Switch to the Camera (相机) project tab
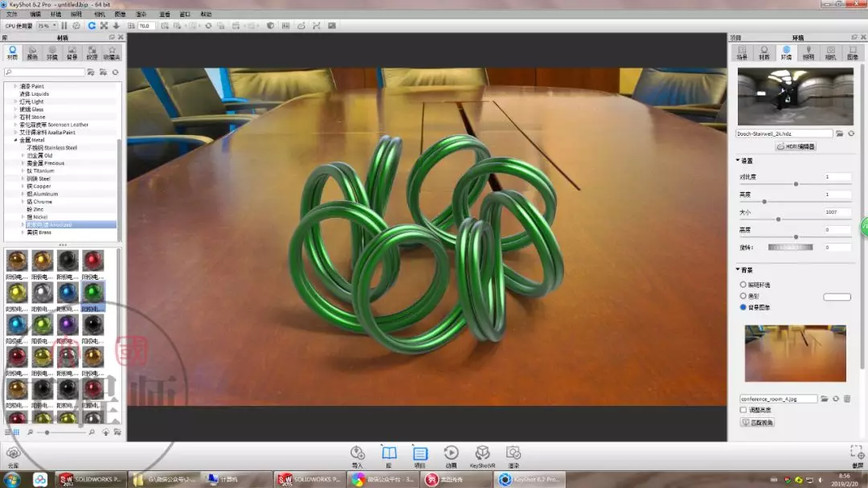Image resolution: width=868 pixels, height=488 pixels. 830,52
